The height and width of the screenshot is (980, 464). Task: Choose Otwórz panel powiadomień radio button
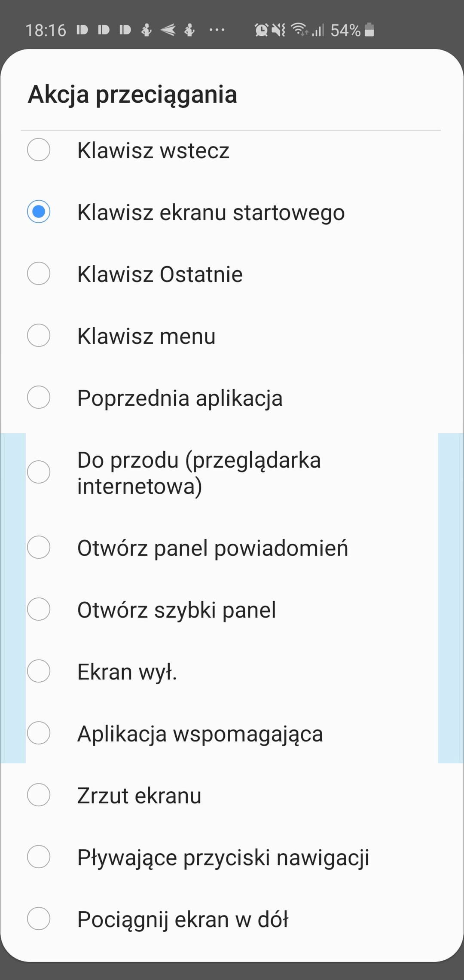(39, 548)
